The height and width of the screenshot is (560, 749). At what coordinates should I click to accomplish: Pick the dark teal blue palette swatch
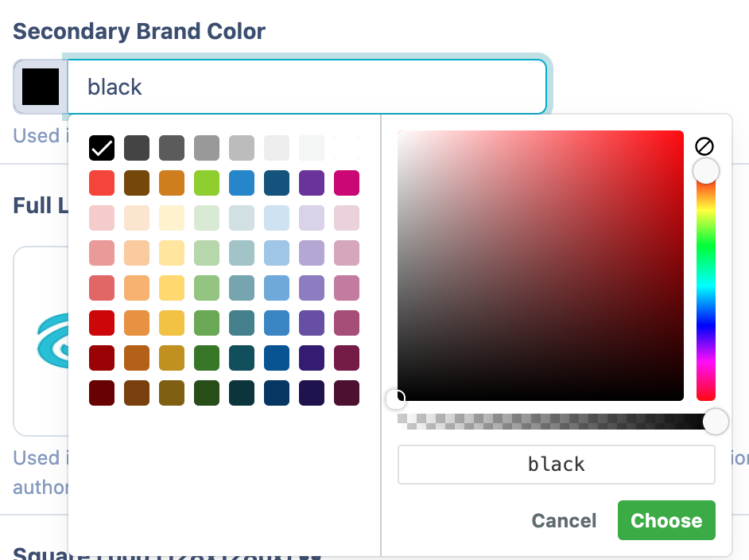pyautogui.click(x=277, y=183)
